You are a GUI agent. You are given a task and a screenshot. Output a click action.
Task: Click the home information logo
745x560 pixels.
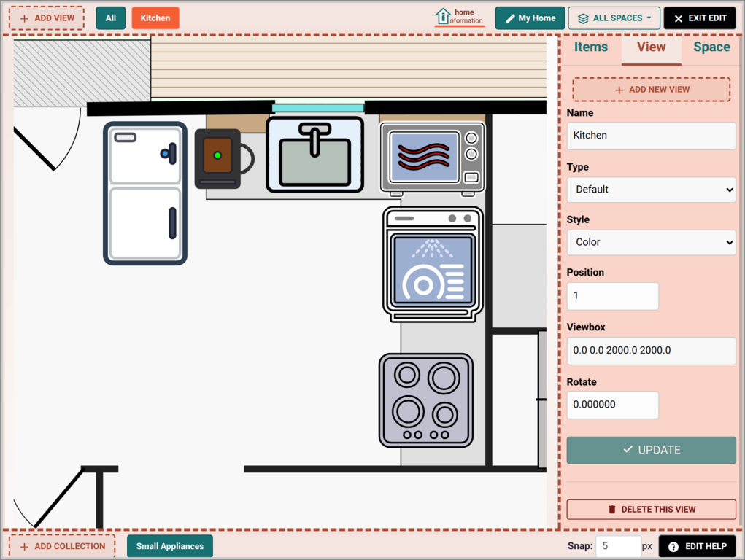click(460, 17)
